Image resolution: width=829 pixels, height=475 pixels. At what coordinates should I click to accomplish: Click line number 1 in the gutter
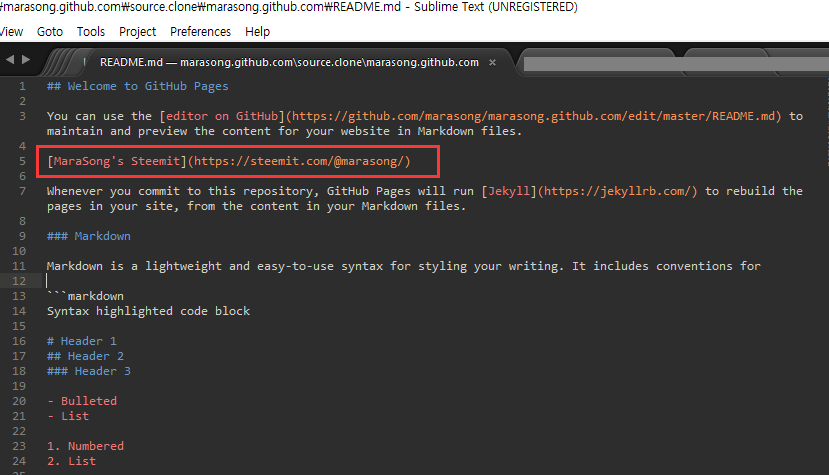pyautogui.click(x=22, y=86)
